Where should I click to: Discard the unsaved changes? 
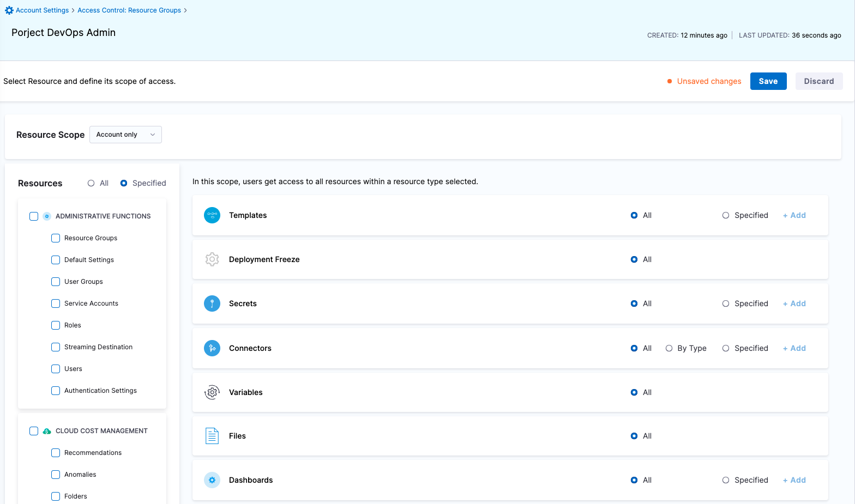click(x=818, y=81)
